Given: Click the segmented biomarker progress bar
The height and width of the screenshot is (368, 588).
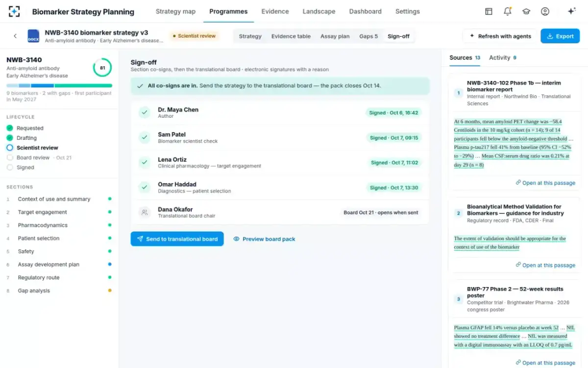Looking at the screenshot, I should click(x=59, y=86).
